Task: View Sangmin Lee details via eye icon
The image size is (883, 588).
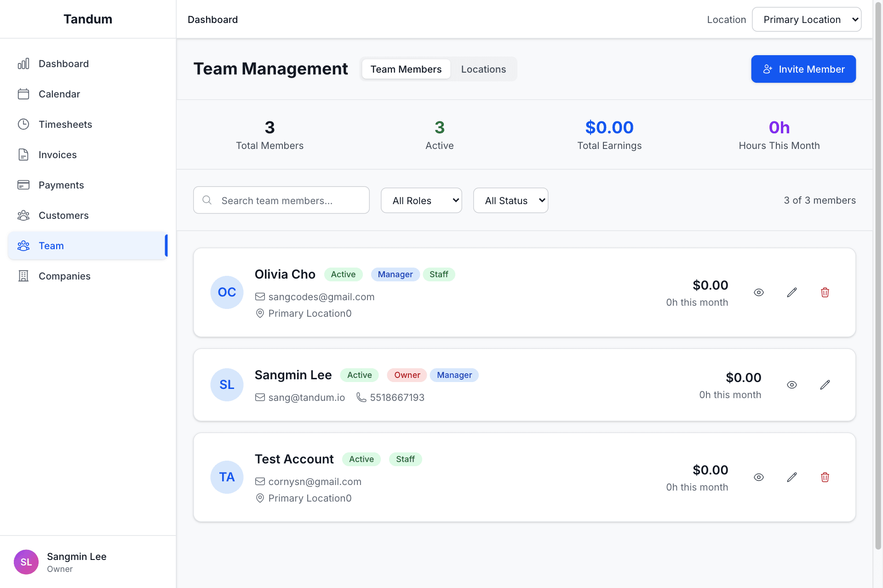Action: 791,385
